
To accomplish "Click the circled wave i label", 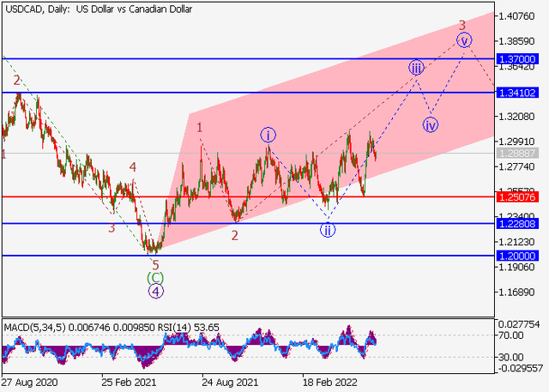I will 268,134.
